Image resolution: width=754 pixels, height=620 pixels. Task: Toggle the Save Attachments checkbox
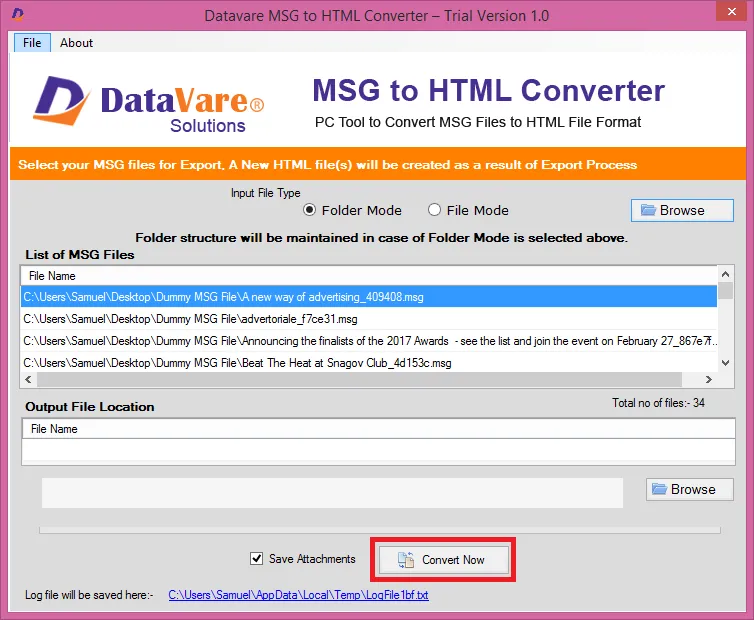256,558
